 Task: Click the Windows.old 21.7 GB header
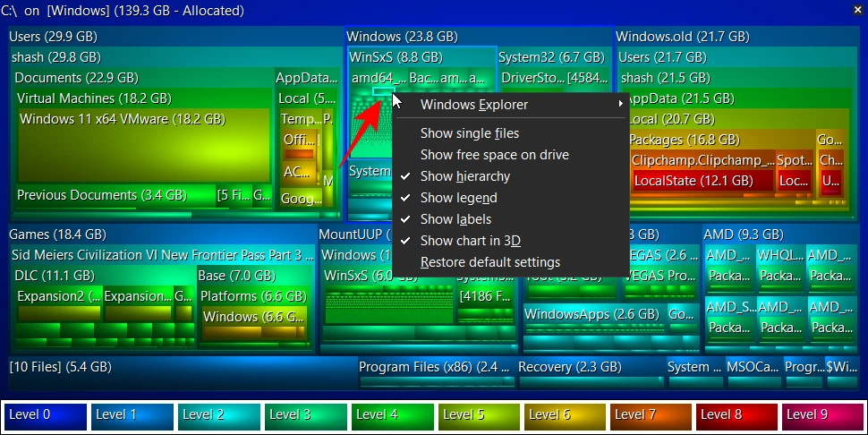coord(682,37)
